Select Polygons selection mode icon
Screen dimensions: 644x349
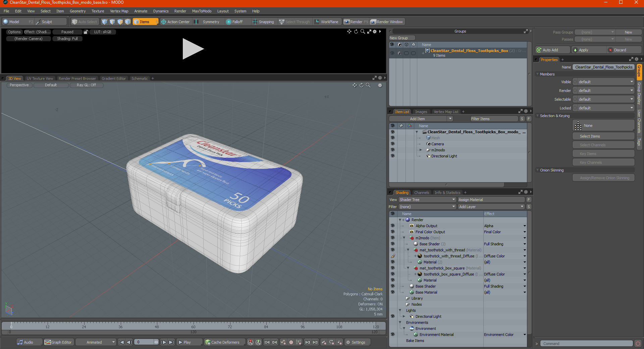click(x=120, y=22)
